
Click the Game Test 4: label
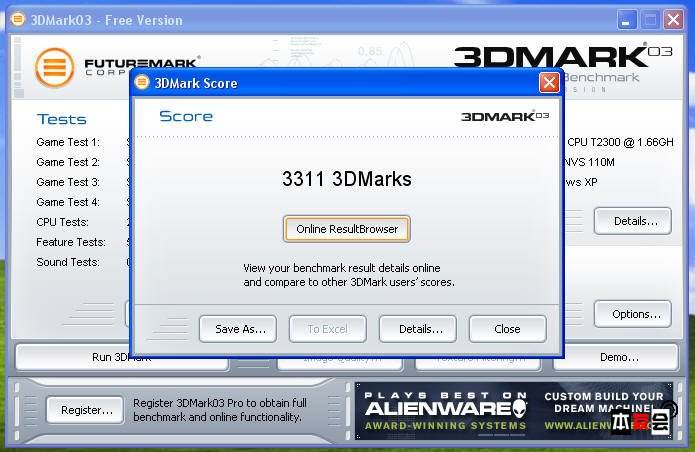(x=68, y=202)
